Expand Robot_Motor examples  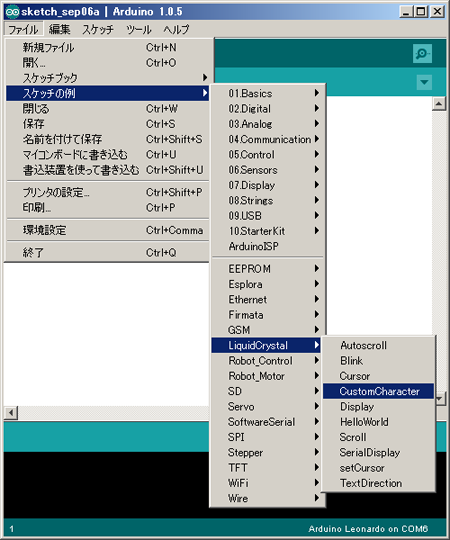[267, 376]
